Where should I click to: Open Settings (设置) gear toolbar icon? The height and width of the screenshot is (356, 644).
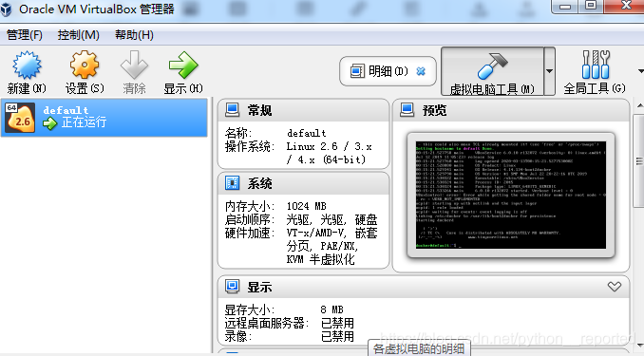click(x=85, y=65)
